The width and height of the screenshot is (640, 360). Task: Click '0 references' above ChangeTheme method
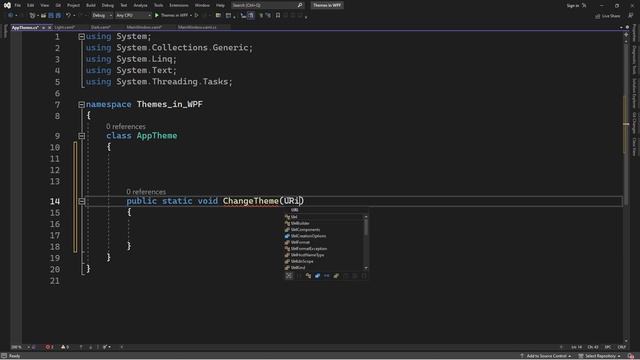(x=146, y=192)
